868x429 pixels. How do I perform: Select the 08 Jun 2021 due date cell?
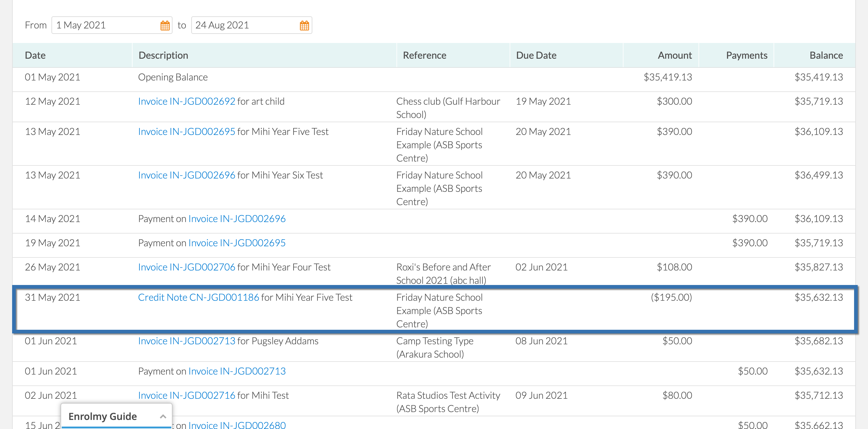pyautogui.click(x=541, y=341)
